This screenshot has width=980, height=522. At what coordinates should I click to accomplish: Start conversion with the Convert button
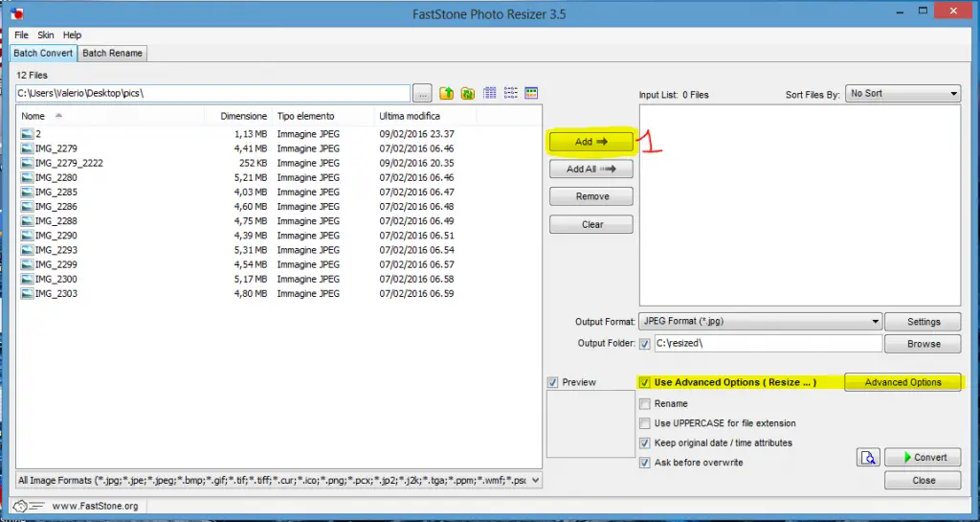[924, 458]
